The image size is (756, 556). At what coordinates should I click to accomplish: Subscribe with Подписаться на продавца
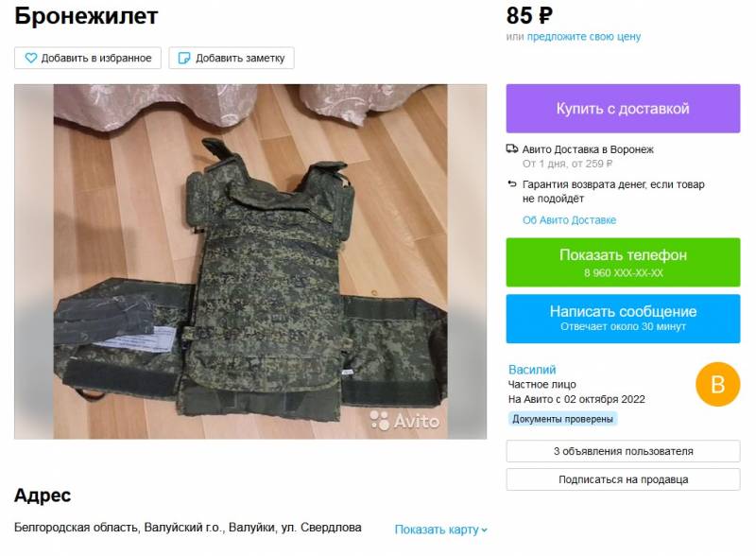(623, 479)
